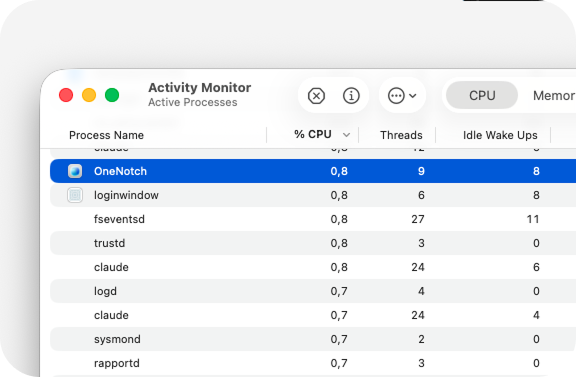Viewport: 576px width, 377px height.
Task: Sort by % CPU column header
Action: click(x=313, y=134)
